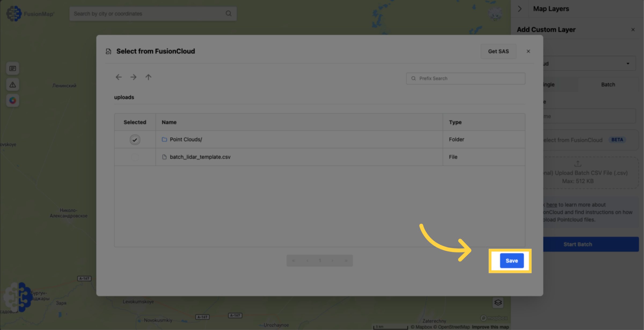Click the dialog title document icon

(x=108, y=51)
